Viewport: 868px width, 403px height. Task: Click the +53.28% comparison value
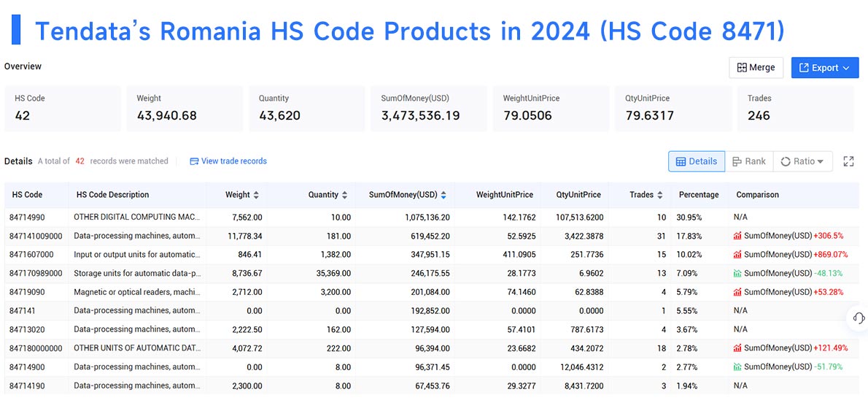pos(828,291)
